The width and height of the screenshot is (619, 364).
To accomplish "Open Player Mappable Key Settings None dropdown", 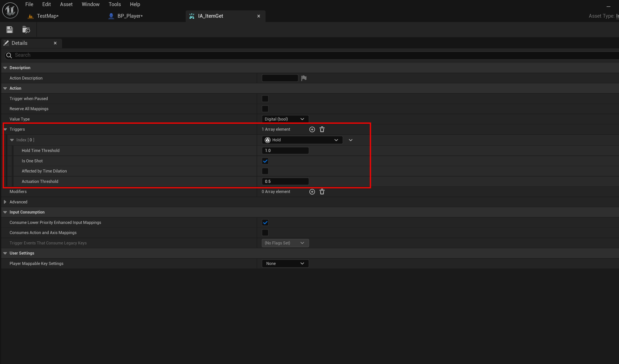I will pyautogui.click(x=285, y=263).
